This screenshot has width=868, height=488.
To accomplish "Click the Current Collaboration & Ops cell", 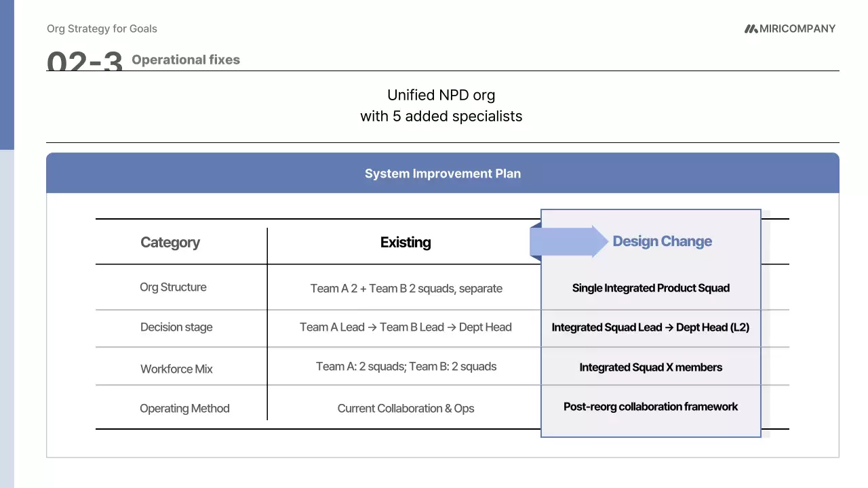I will 406,409.
